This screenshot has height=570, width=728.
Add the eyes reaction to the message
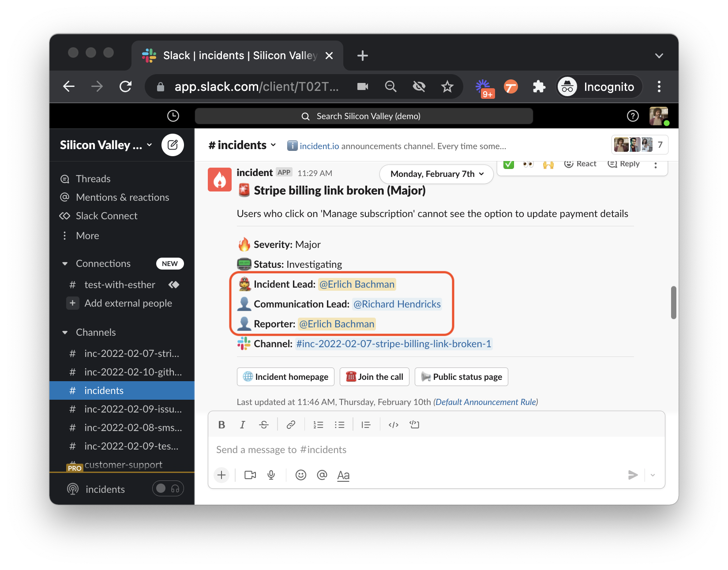point(528,164)
